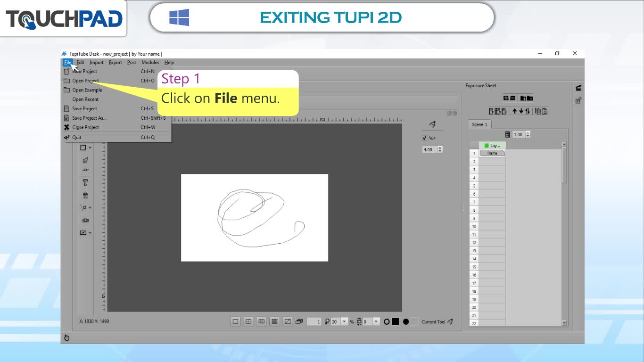644x362 pixels.
Task: Remove the scene with folder-minus icon
Action: point(530,98)
